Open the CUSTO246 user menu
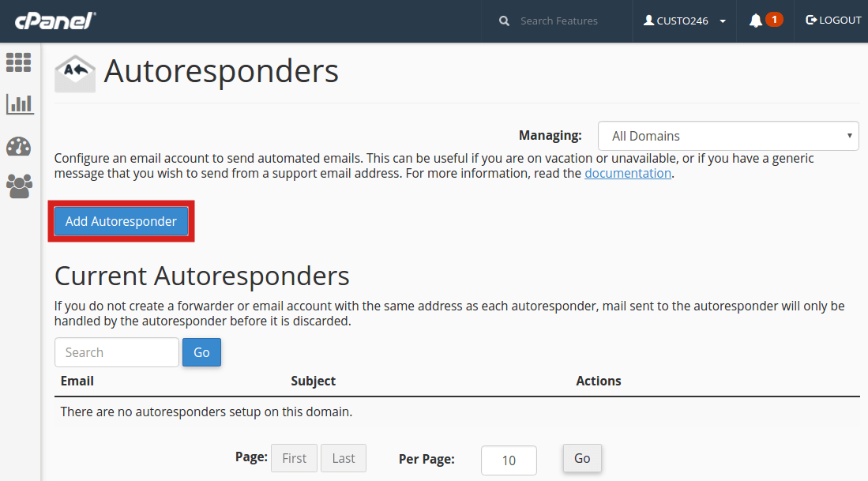Viewport: 868px width, 481px height. 684,21
